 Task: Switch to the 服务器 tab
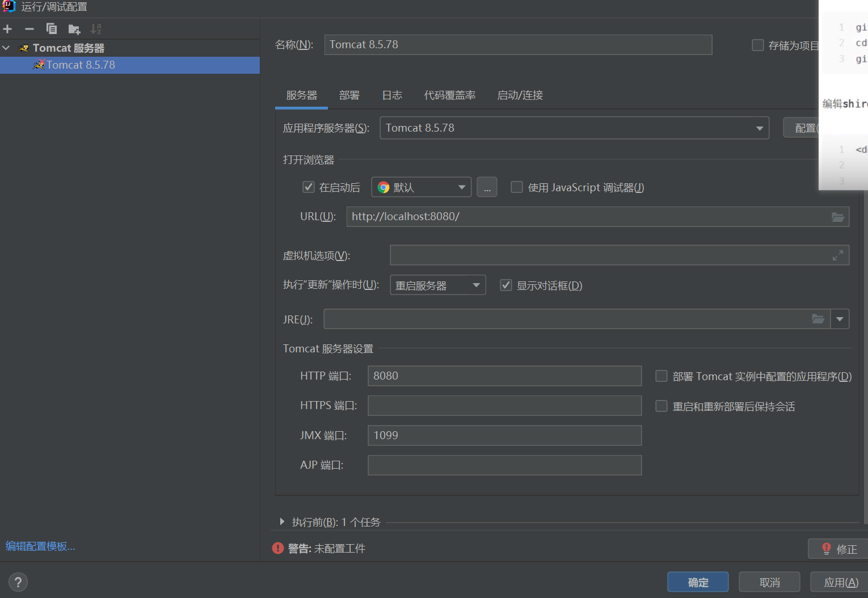click(x=301, y=95)
